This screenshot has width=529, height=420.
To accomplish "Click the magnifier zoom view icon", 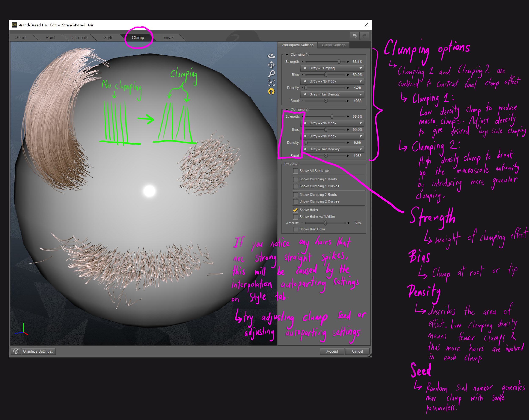I will click(271, 74).
